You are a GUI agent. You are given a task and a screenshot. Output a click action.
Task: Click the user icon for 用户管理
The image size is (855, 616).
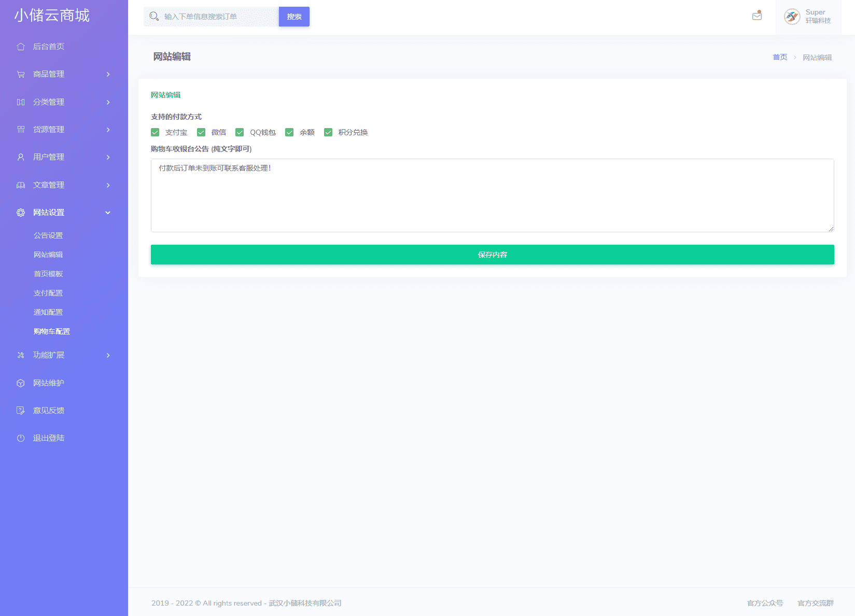(21, 157)
